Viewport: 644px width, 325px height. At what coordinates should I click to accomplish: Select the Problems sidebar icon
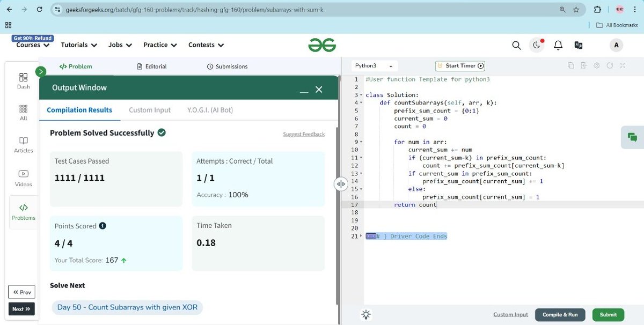pos(24,212)
